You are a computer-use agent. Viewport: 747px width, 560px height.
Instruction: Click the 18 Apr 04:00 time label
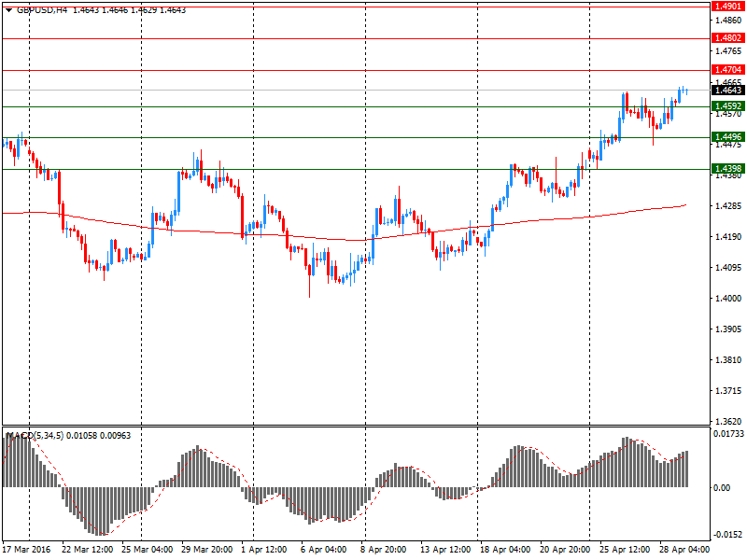tap(505, 550)
